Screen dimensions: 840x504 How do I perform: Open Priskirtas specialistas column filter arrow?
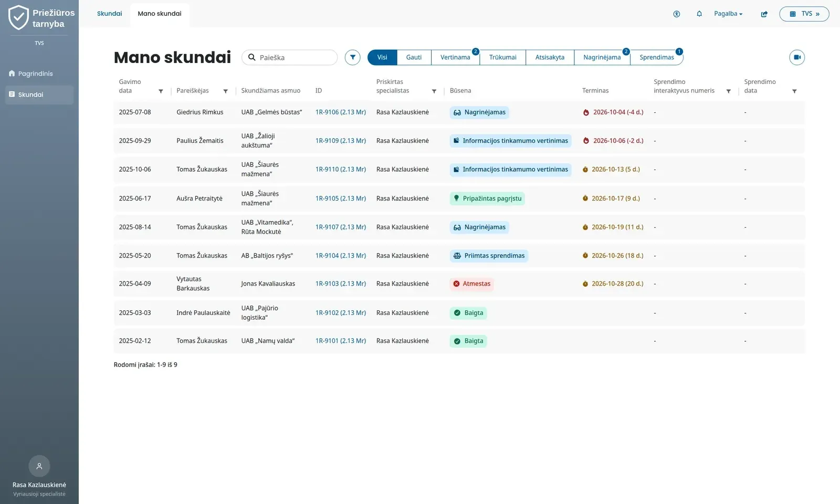(434, 91)
